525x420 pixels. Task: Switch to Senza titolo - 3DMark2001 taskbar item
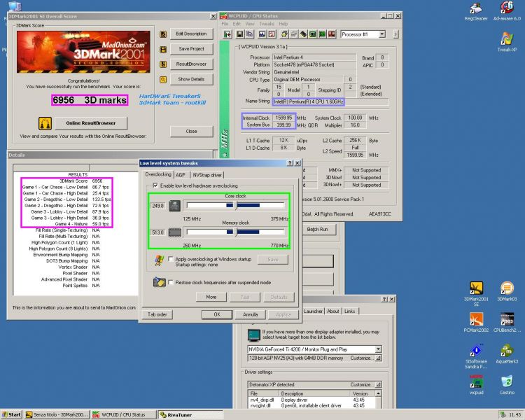[57, 414]
